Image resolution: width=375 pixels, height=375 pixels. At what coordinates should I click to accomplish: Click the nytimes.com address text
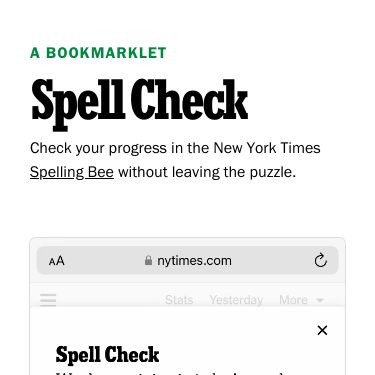[x=194, y=261]
